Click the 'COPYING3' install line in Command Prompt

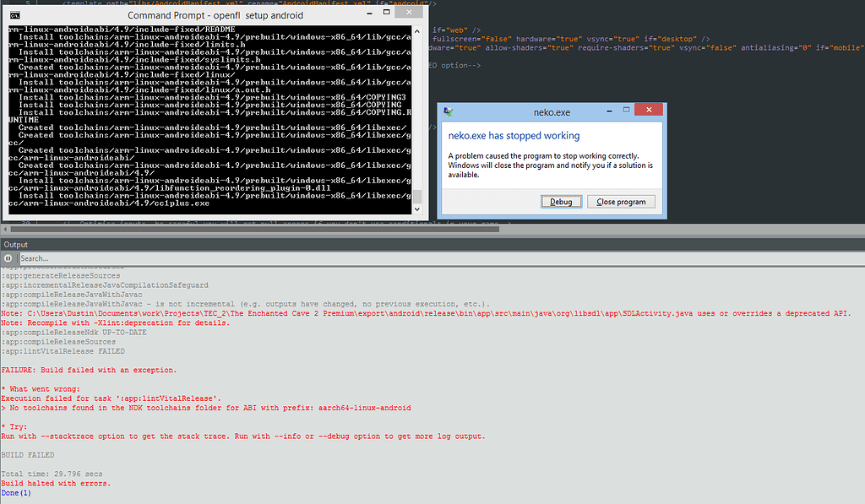(x=212, y=98)
